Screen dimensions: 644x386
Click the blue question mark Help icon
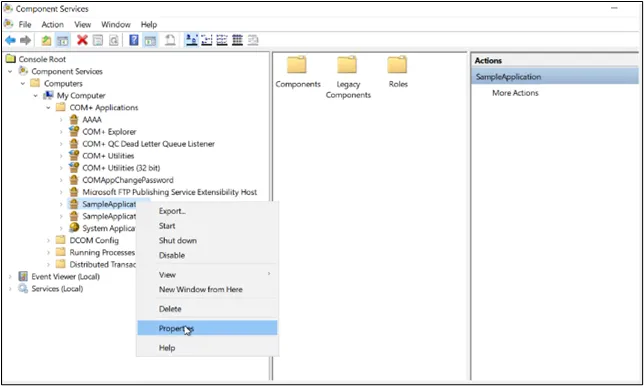tap(134, 40)
